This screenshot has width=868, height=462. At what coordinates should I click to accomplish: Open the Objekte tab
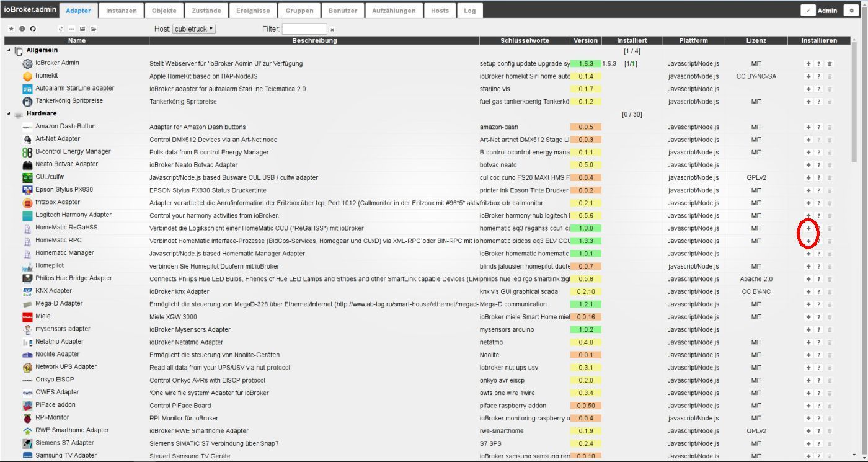164,11
